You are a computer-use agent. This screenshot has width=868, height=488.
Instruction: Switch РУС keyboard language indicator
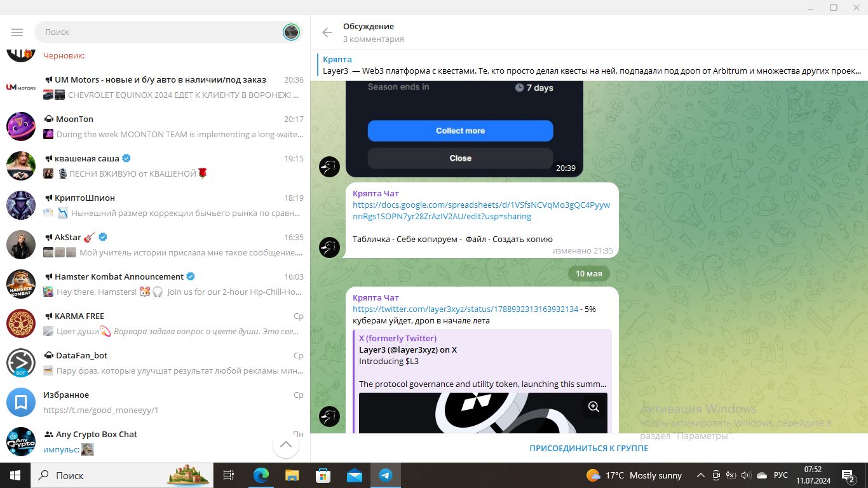click(x=781, y=475)
